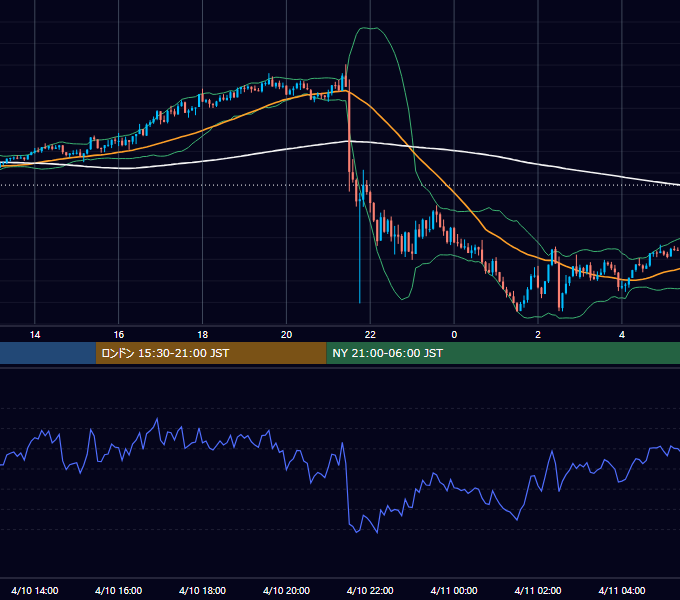Screen dimensions: 680x600
Task: Click the 4 hour label on price chart axis
Action: tap(622, 335)
